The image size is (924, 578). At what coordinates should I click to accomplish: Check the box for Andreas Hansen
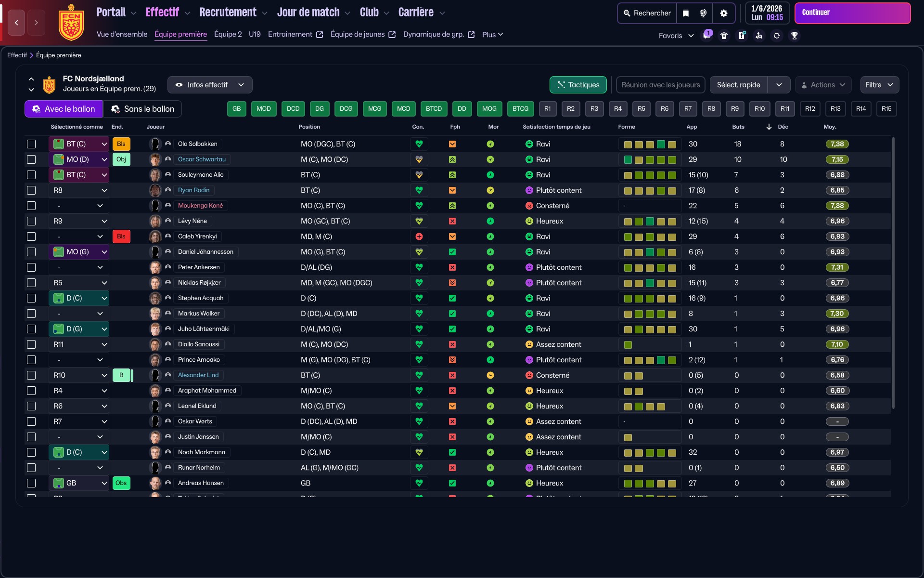pyautogui.click(x=31, y=483)
